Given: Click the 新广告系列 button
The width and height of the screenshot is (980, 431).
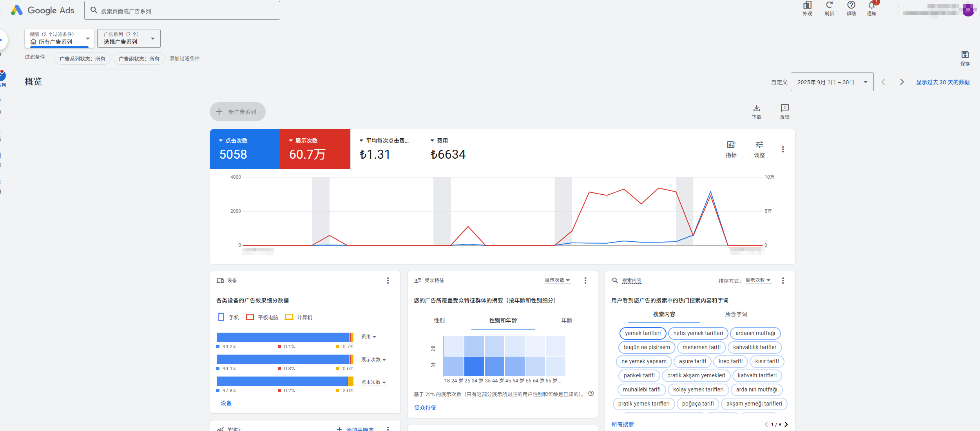Looking at the screenshot, I should pyautogui.click(x=237, y=112).
